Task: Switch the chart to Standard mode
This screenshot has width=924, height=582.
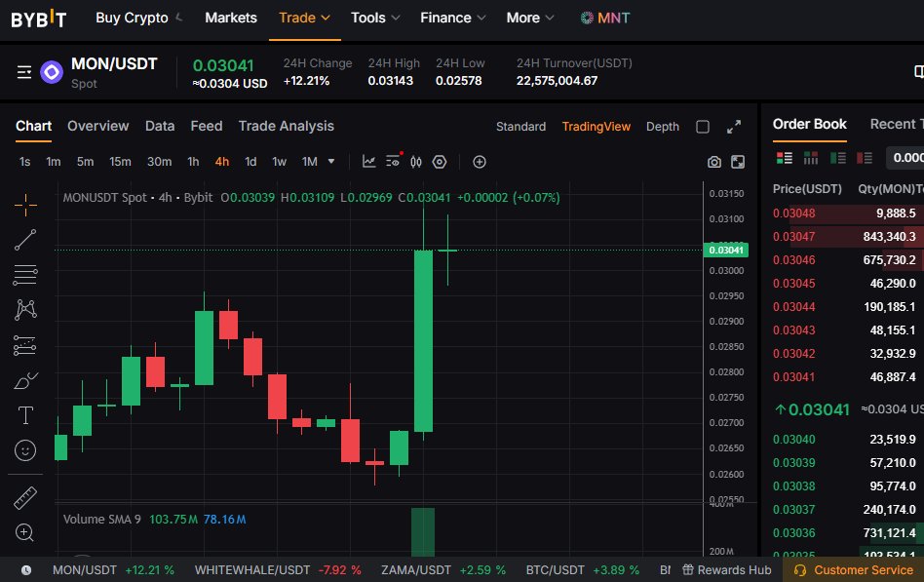Action: click(520, 127)
